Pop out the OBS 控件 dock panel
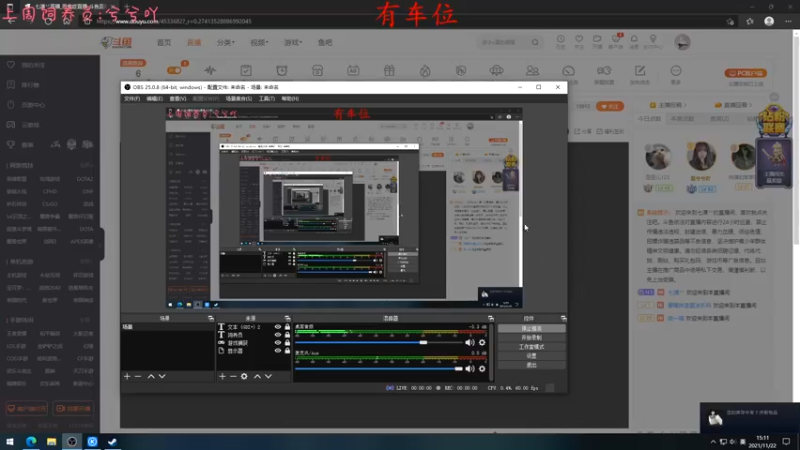 point(563,318)
